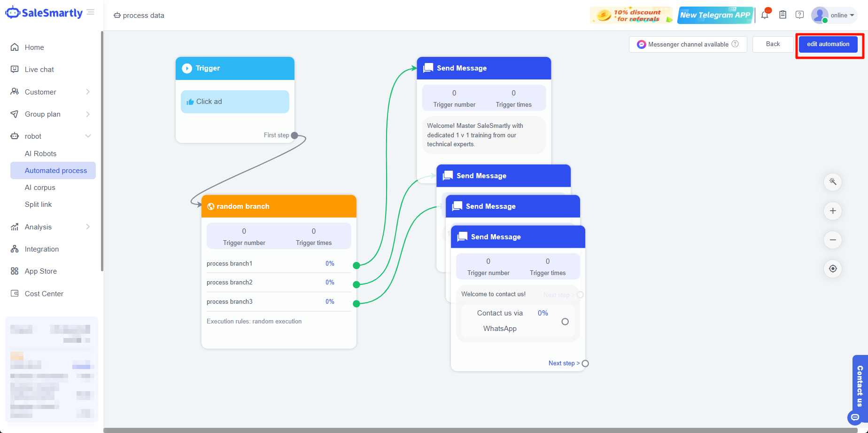Image resolution: width=868 pixels, height=433 pixels.
Task: Open the clipboard task icon in header
Action: tap(783, 15)
